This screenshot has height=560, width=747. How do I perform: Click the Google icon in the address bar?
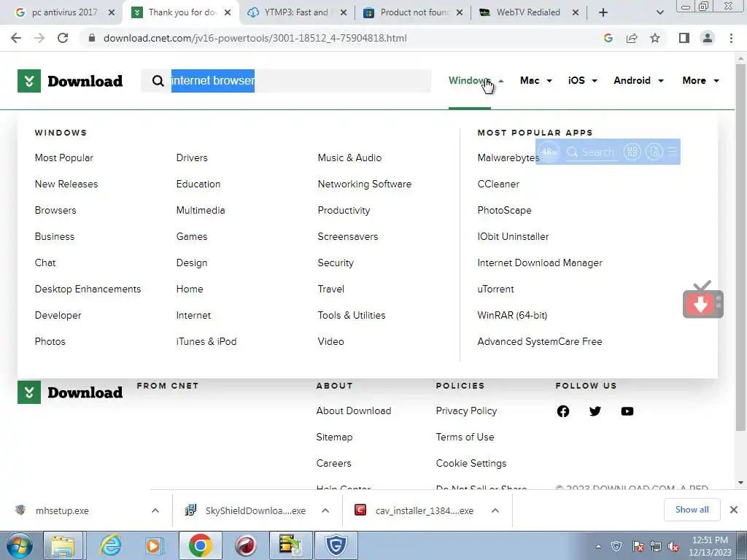608,38
